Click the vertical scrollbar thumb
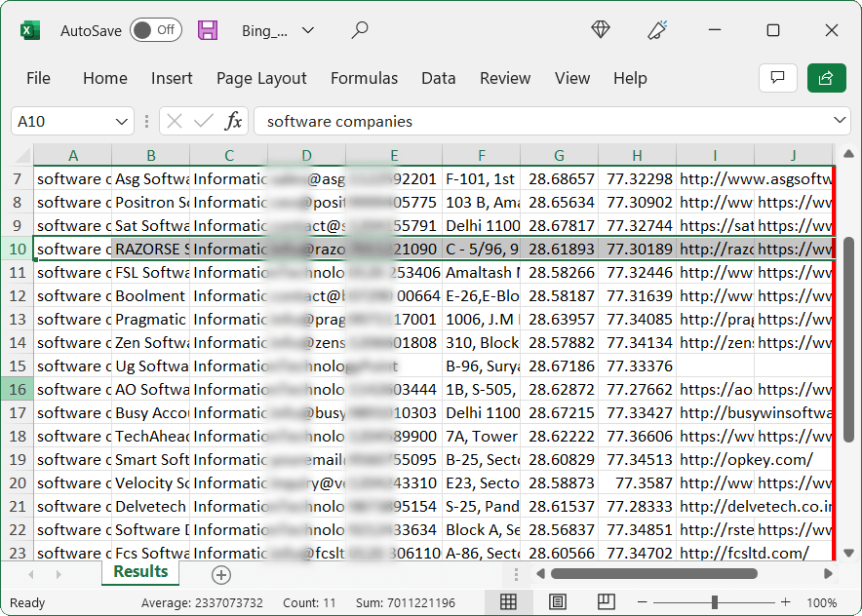Screen dimensions: 862x616 coord(848,339)
